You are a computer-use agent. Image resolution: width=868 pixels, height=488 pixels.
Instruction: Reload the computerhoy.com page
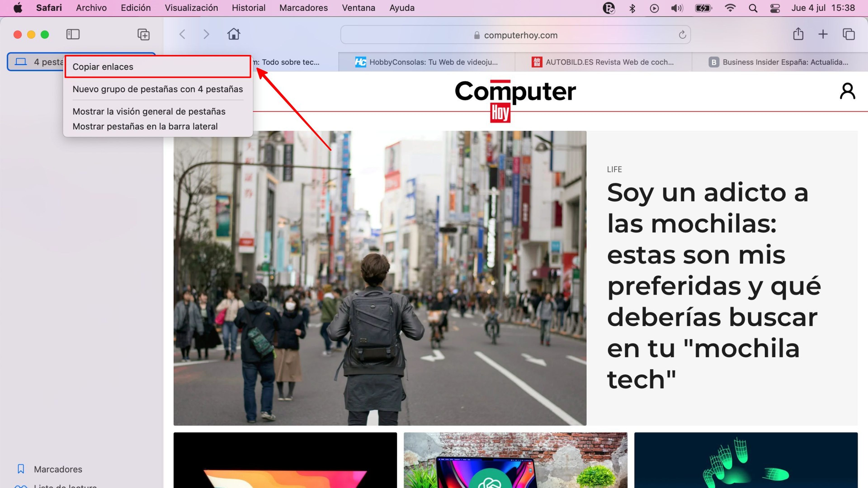click(682, 35)
